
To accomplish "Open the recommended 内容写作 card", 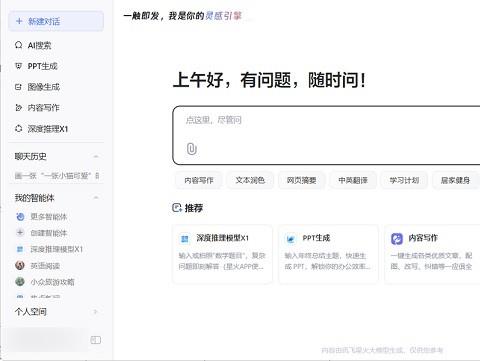I will (x=432, y=254).
